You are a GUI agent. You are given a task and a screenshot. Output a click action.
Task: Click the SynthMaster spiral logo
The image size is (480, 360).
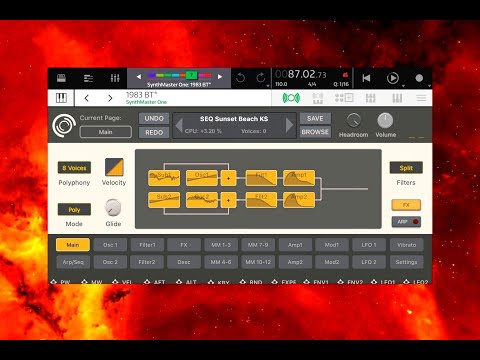64,126
